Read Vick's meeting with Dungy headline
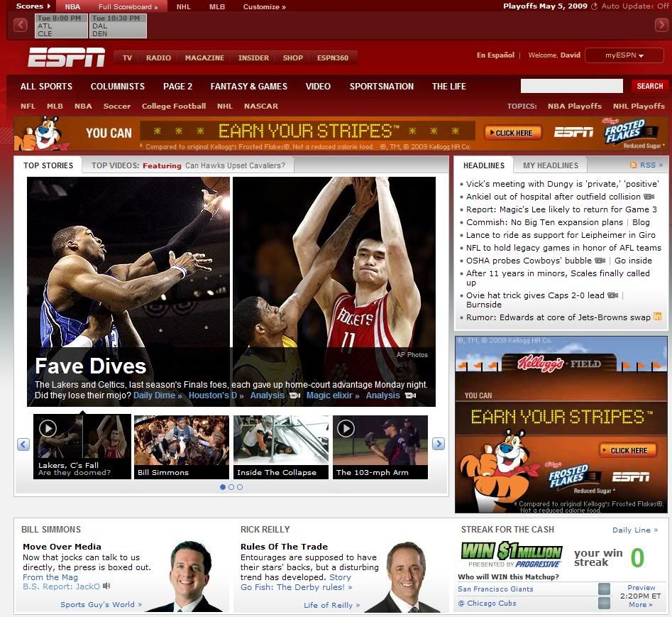The image size is (672, 617). (x=562, y=184)
